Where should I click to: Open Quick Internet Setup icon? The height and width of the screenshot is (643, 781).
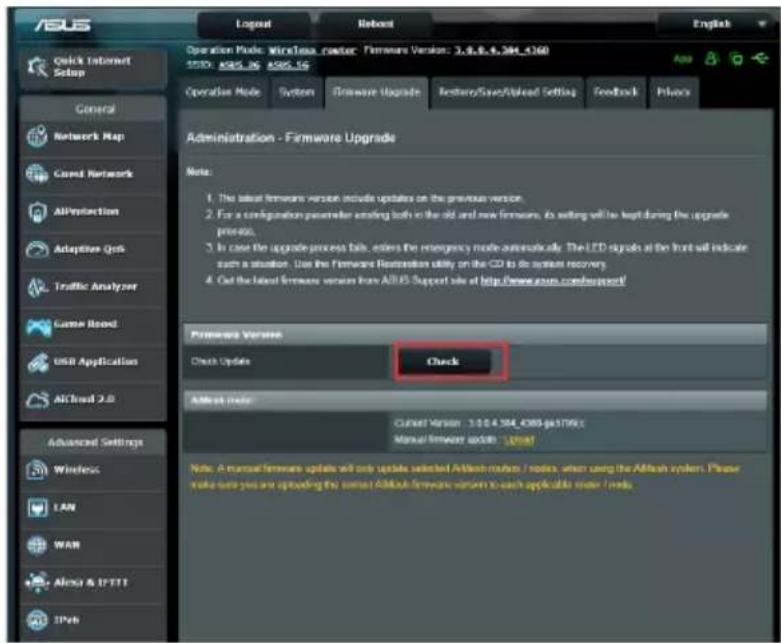(x=37, y=67)
